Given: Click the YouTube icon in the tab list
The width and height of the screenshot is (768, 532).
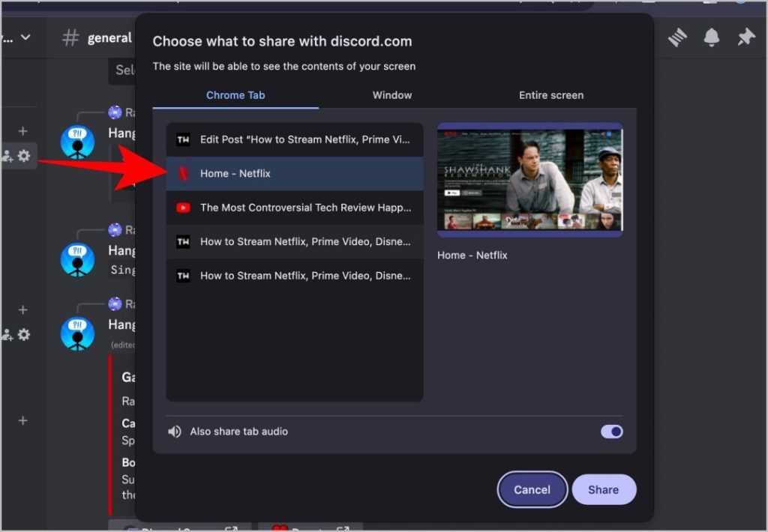Looking at the screenshot, I should [x=182, y=208].
